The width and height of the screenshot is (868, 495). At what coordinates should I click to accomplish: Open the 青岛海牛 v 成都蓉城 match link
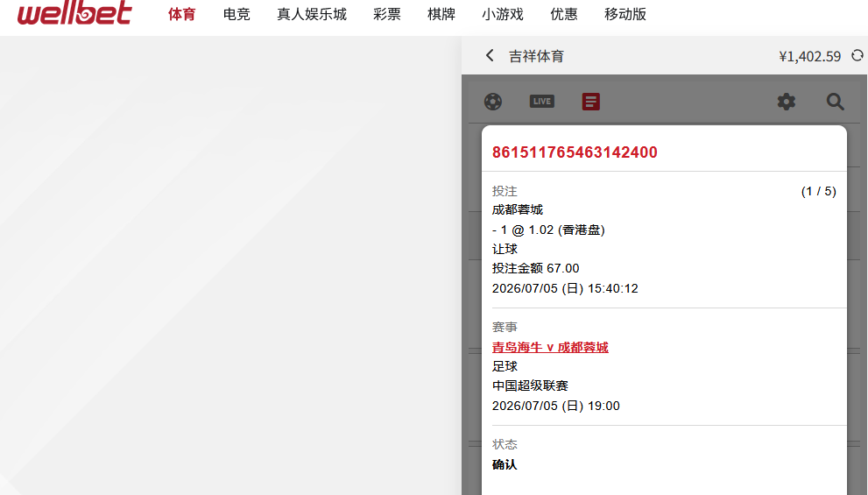(x=550, y=347)
